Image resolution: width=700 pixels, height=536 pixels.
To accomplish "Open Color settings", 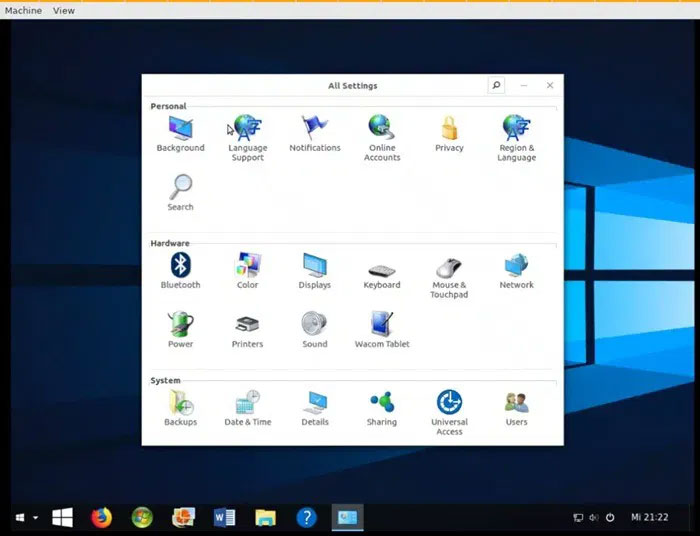I will click(248, 271).
